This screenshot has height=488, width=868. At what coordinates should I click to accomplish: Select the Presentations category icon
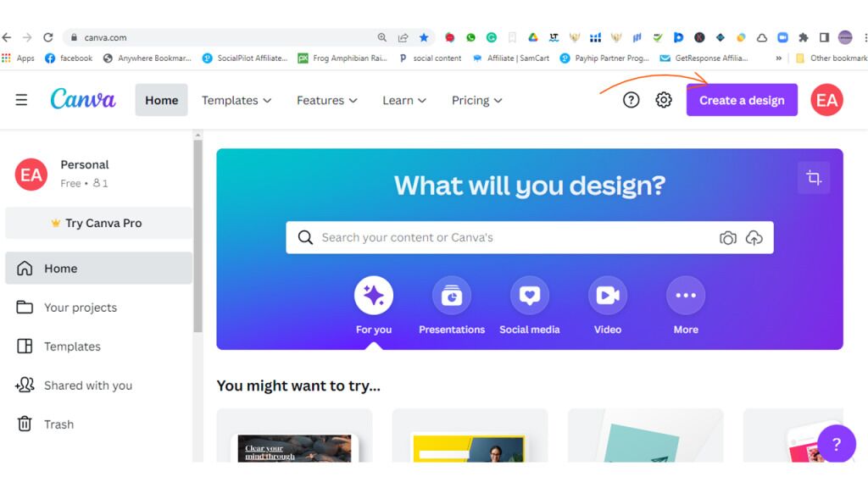(x=452, y=296)
